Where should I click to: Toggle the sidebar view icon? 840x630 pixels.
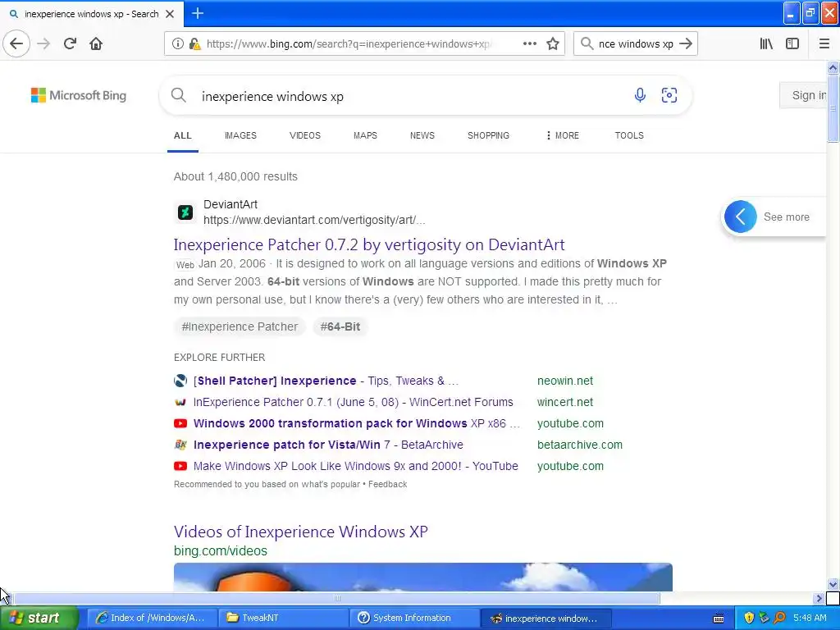[792, 43]
